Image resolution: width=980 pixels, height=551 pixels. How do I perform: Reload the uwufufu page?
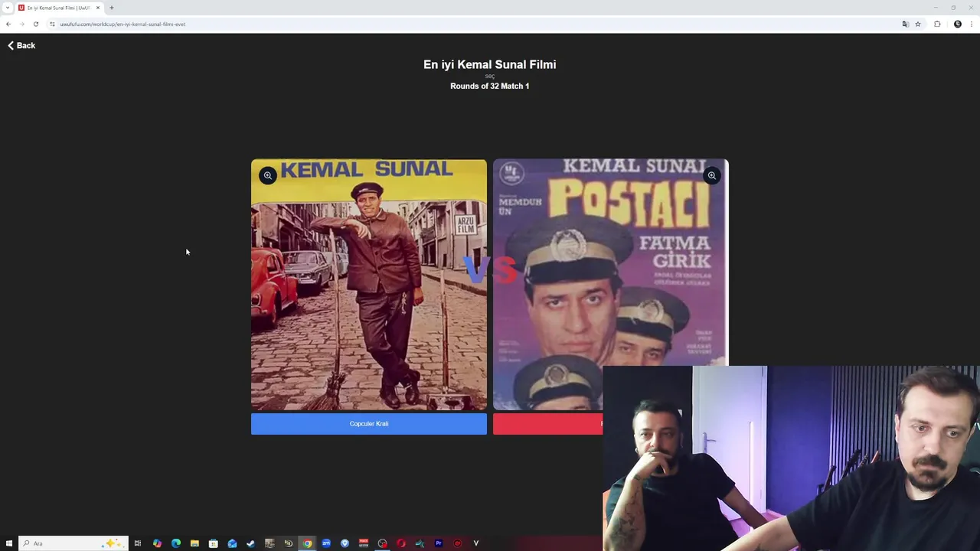[35, 24]
